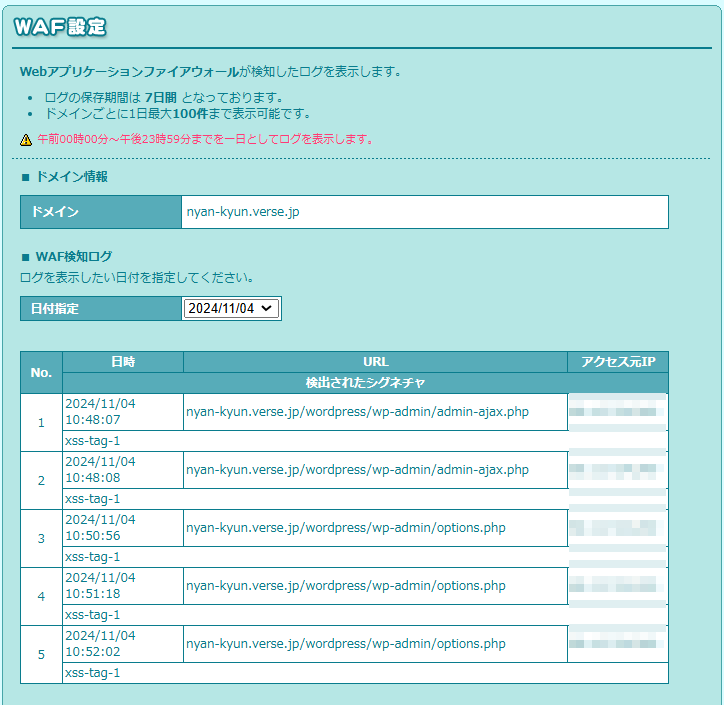Select the admin-ajax.php URL in row 2
Viewport: 724px width, 705px height.
coord(357,470)
